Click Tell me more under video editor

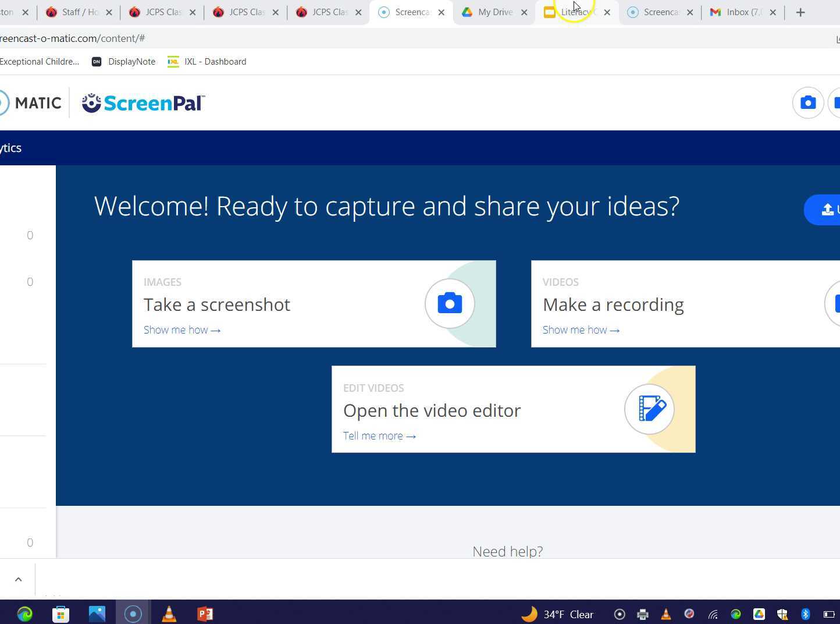tap(379, 436)
